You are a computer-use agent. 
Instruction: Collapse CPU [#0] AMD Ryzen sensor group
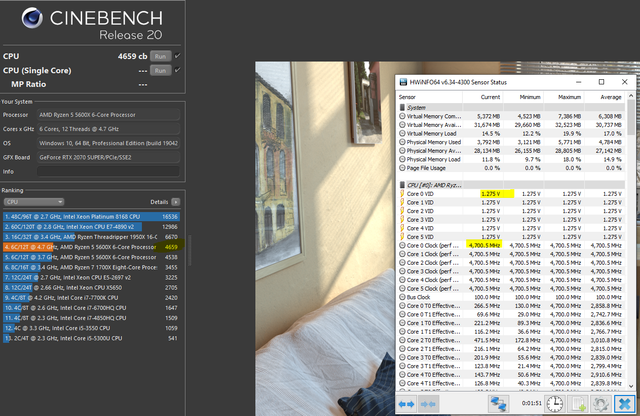pos(402,185)
